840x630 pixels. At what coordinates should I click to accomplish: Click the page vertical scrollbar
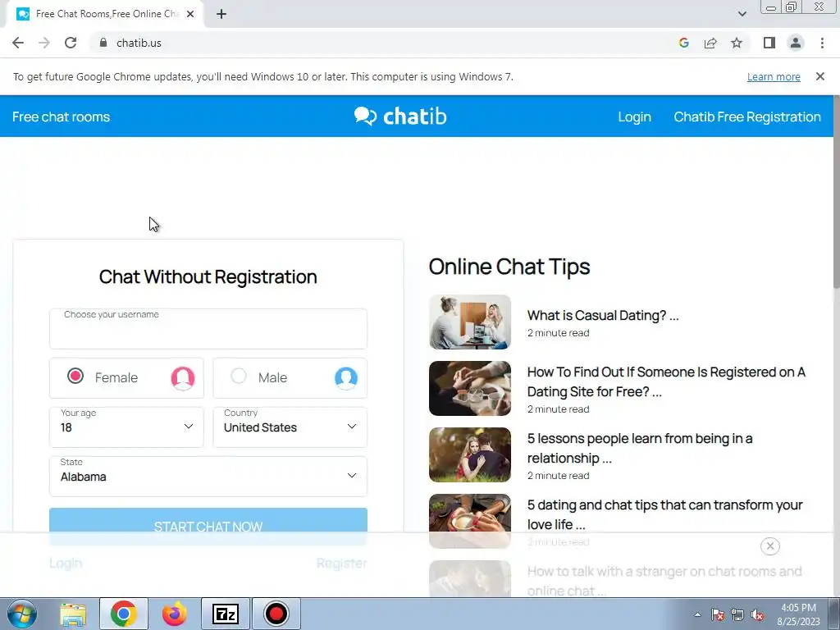pos(836,193)
